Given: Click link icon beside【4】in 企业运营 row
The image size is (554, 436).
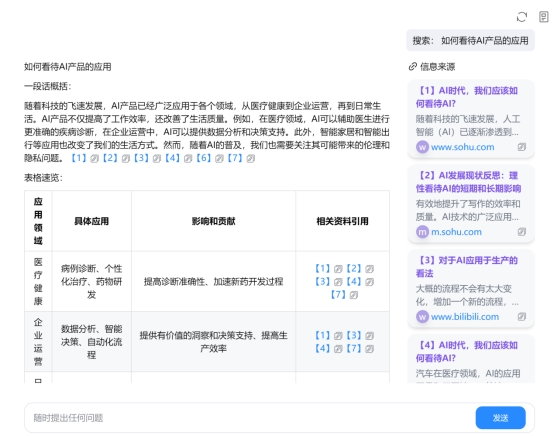Looking at the screenshot, I should click(x=338, y=349).
